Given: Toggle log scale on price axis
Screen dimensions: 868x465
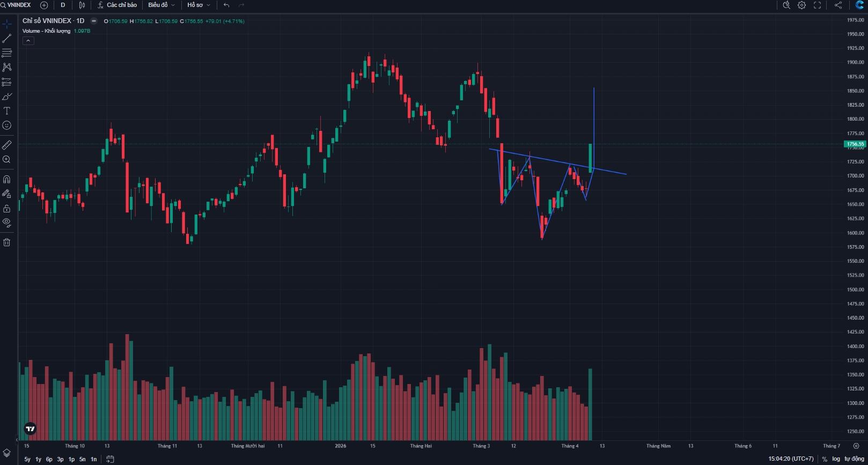Looking at the screenshot, I should [x=836, y=459].
